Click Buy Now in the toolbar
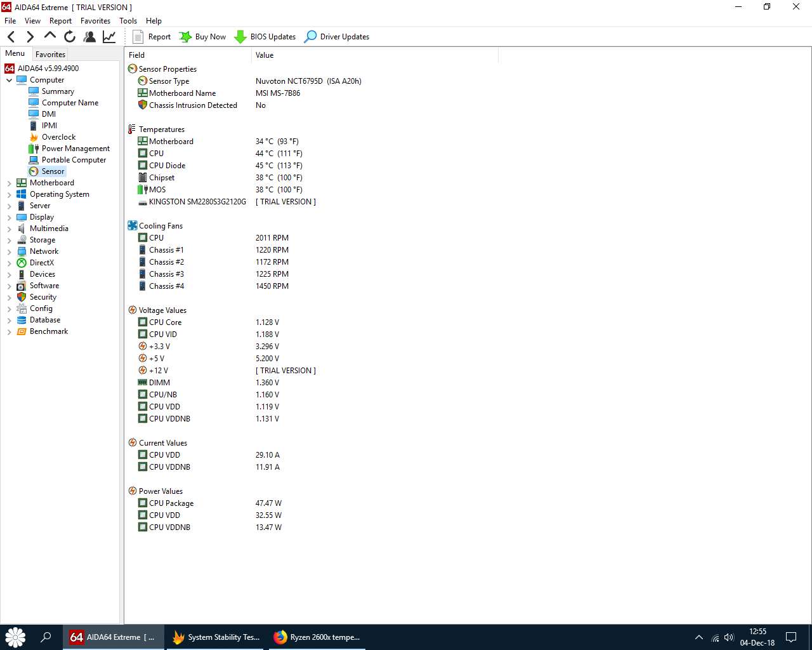The width and height of the screenshot is (812, 650). (x=202, y=37)
